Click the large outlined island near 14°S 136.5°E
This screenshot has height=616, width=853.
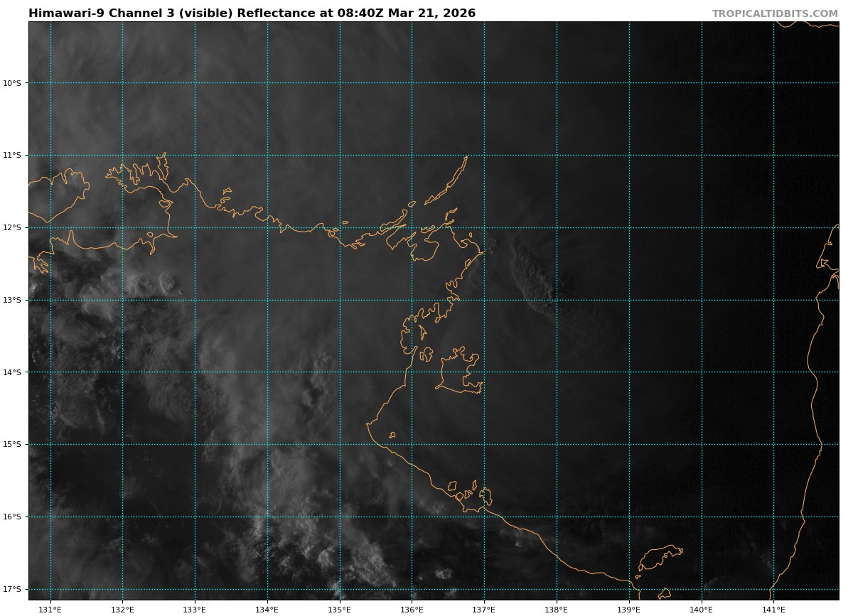(458, 372)
